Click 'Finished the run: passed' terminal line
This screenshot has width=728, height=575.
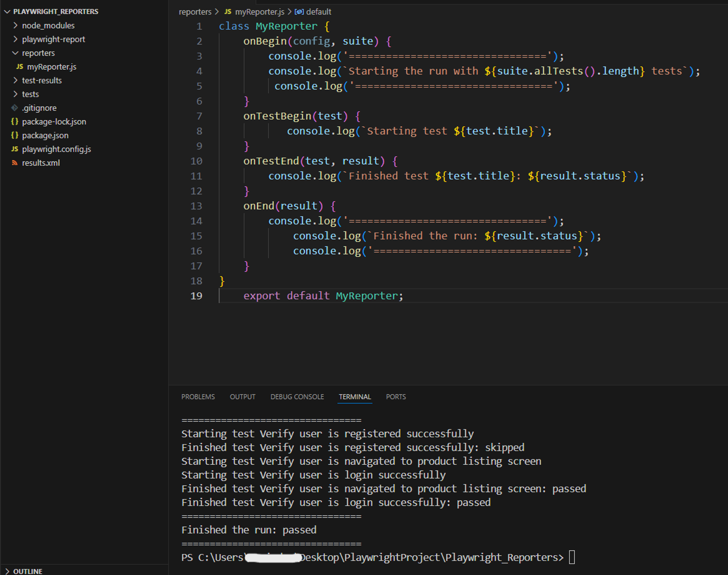(x=249, y=530)
